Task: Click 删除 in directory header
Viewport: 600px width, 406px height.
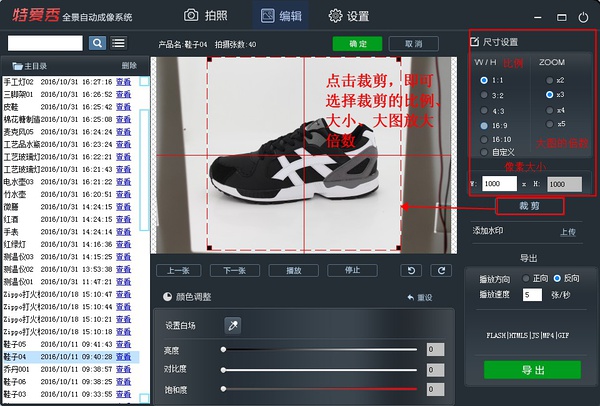Action: tap(129, 66)
